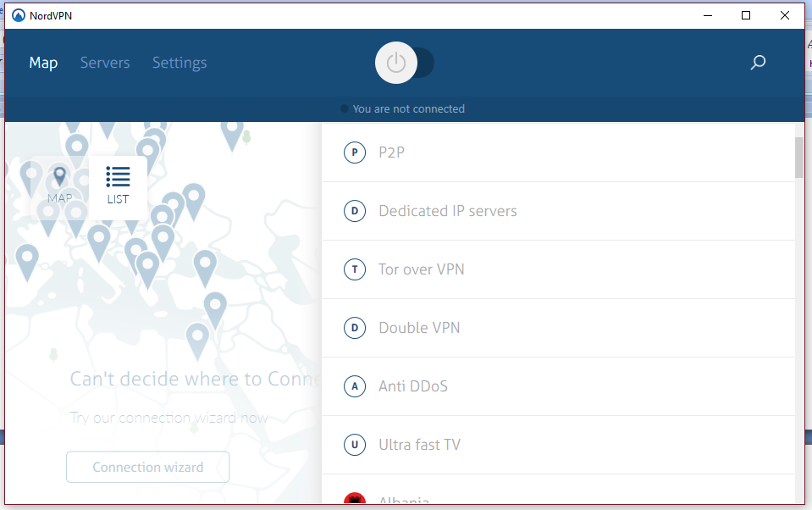
Task: Click the Anti DDoS circled A icon
Action: click(355, 386)
